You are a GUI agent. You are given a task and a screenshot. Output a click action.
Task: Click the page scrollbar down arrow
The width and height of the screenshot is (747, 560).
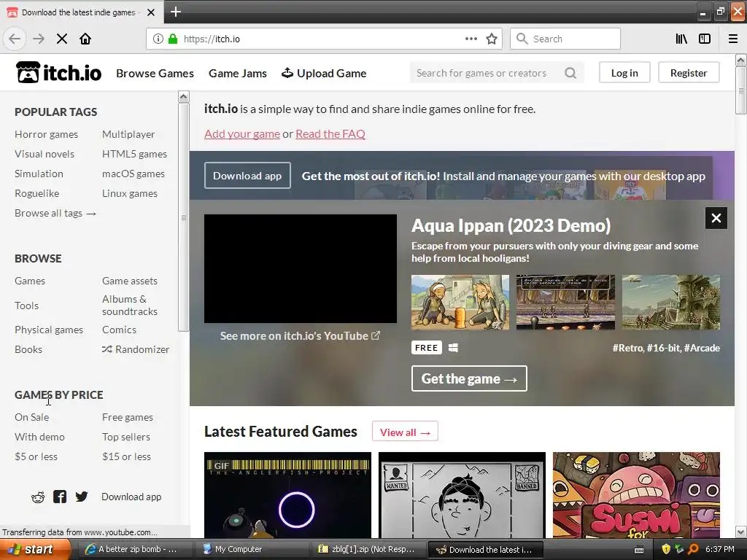click(740, 532)
